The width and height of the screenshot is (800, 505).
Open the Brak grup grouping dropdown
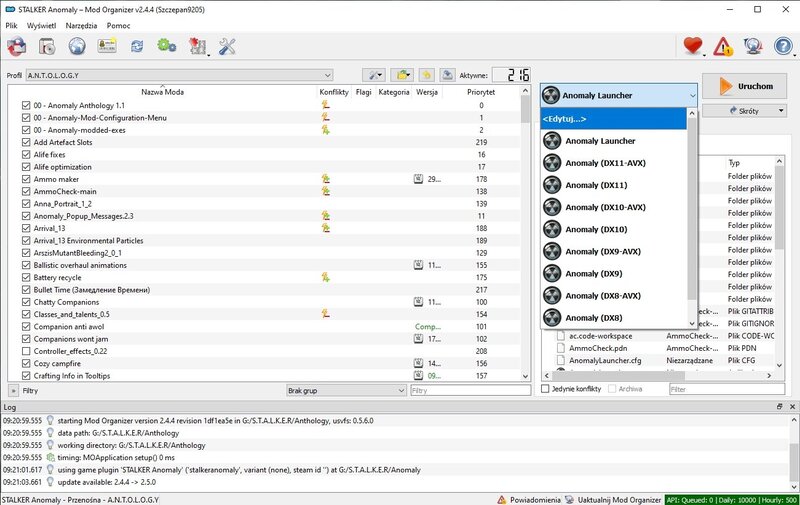pyautogui.click(x=345, y=390)
